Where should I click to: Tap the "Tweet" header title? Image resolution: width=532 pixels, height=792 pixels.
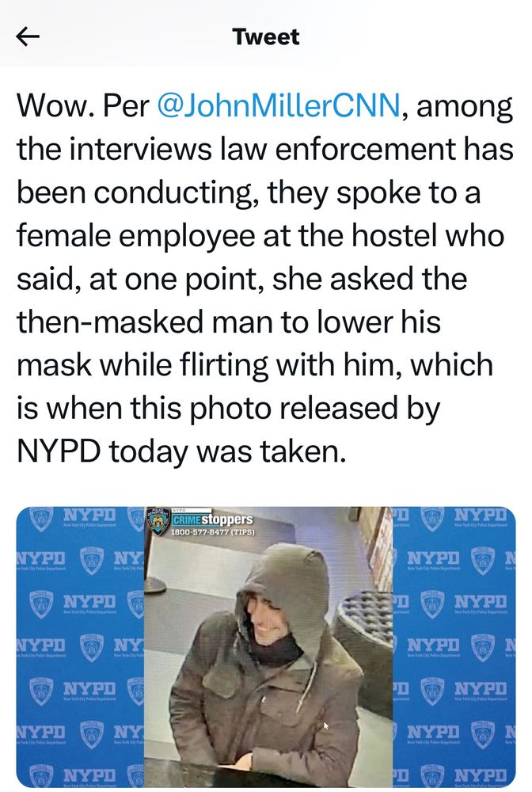(266, 37)
